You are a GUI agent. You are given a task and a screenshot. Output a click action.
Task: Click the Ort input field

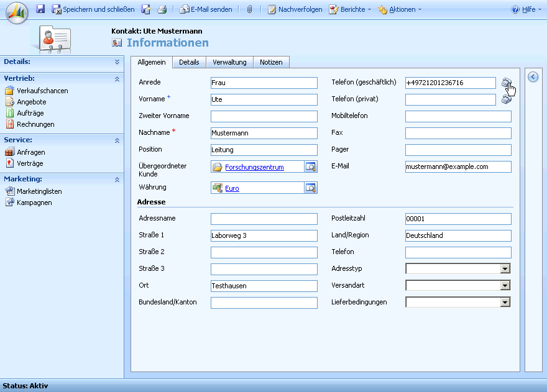pyautogui.click(x=264, y=286)
